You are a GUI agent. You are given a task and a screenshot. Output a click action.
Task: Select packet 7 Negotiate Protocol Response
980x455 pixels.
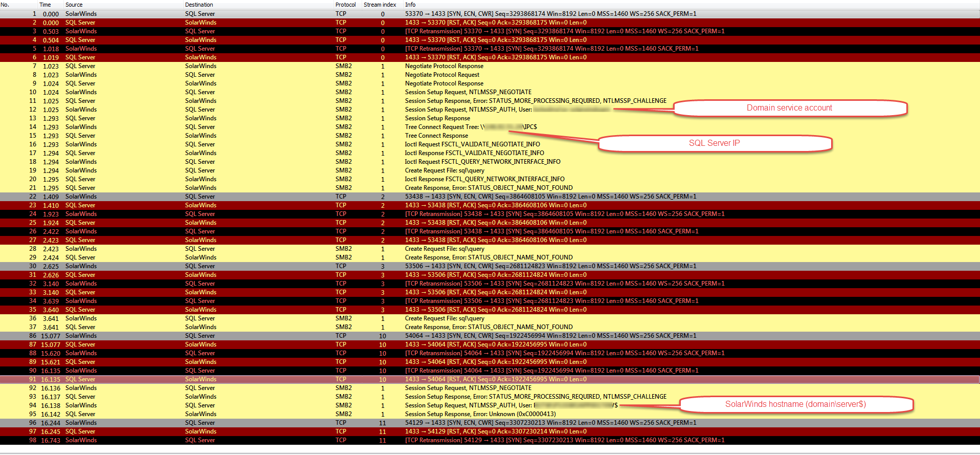click(x=490, y=66)
